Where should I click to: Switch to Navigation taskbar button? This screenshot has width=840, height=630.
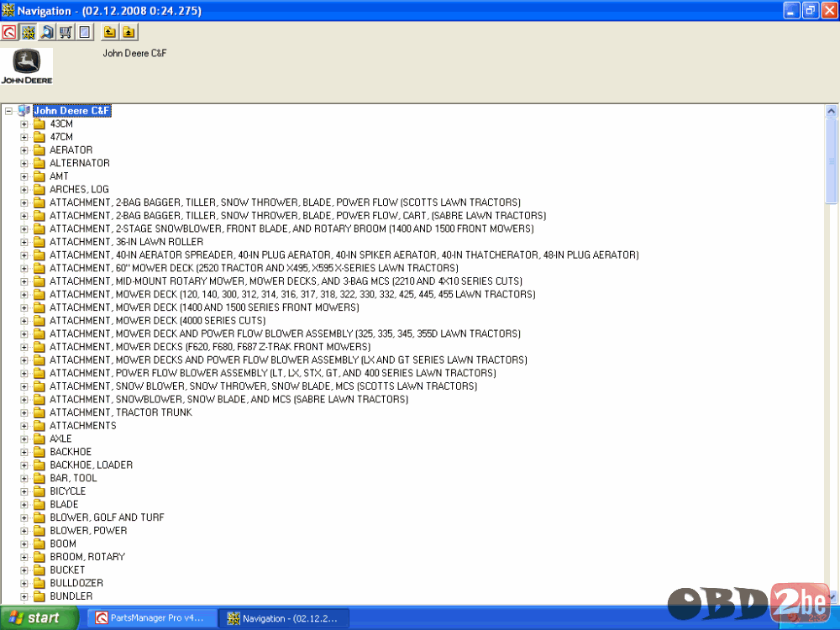click(x=285, y=618)
